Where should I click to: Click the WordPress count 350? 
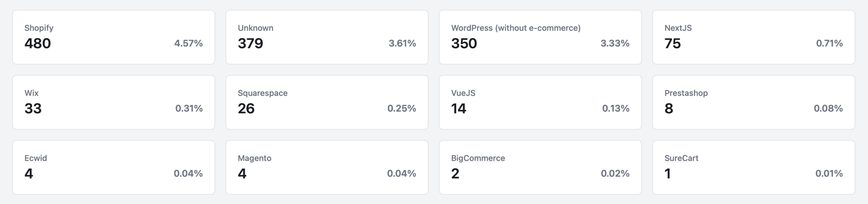click(464, 43)
